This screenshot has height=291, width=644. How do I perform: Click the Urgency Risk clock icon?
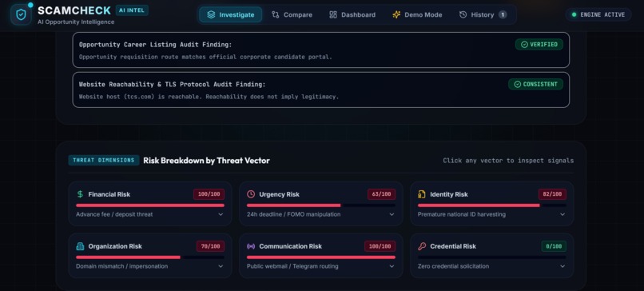click(x=251, y=194)
